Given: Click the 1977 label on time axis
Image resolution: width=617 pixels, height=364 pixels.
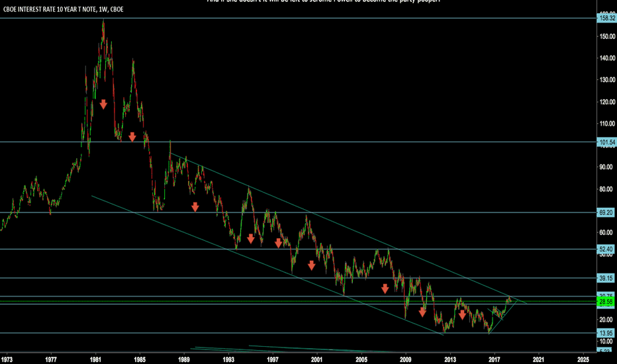Looking at the screenshot, I should tap(51, 359).
